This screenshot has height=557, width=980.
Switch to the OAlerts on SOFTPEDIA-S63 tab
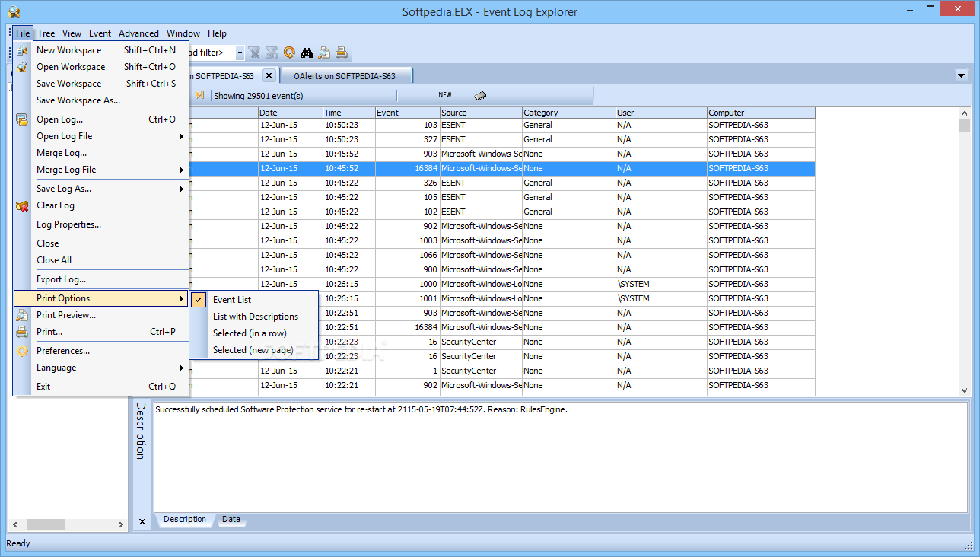(x=346, y=76)
